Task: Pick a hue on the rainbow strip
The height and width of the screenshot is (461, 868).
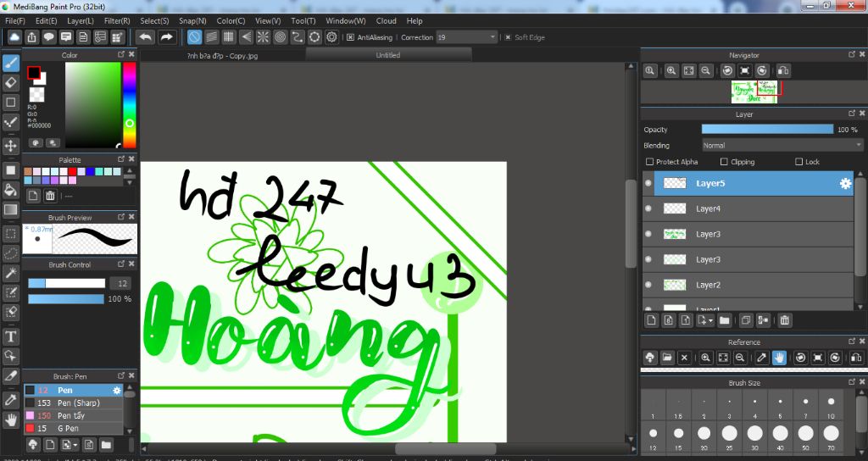Action: click(129, 104)
